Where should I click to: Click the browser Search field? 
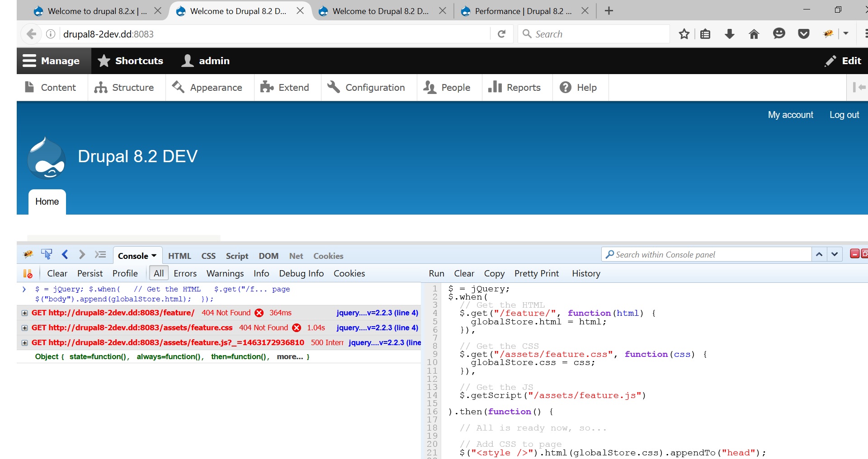(x=594, y=34)
